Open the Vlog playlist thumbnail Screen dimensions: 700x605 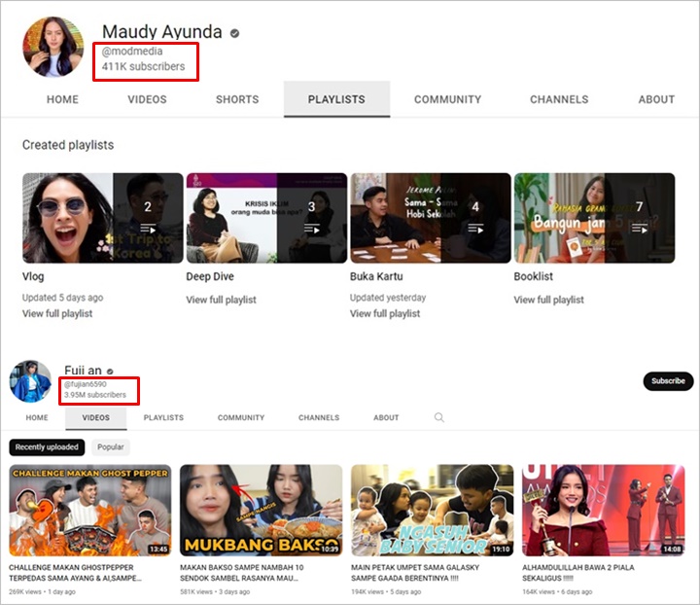[103, 218]
